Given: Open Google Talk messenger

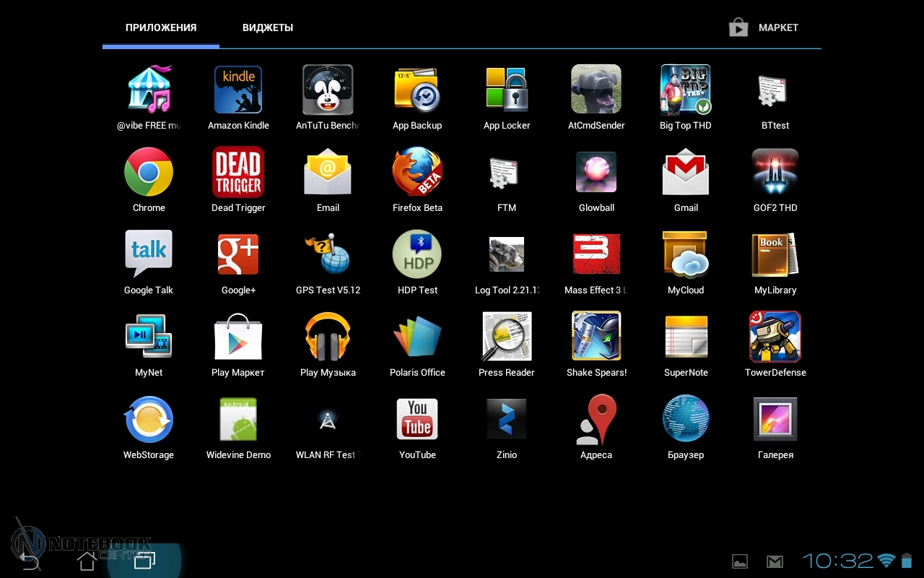Looking at the screenshot, I should tap(149, 255).
